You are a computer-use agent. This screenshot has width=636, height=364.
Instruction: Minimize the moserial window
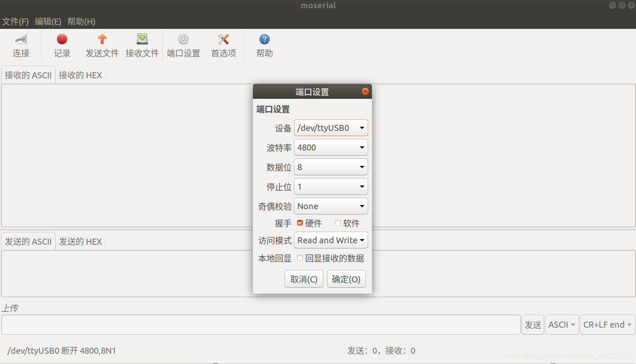tap(613, 5)
